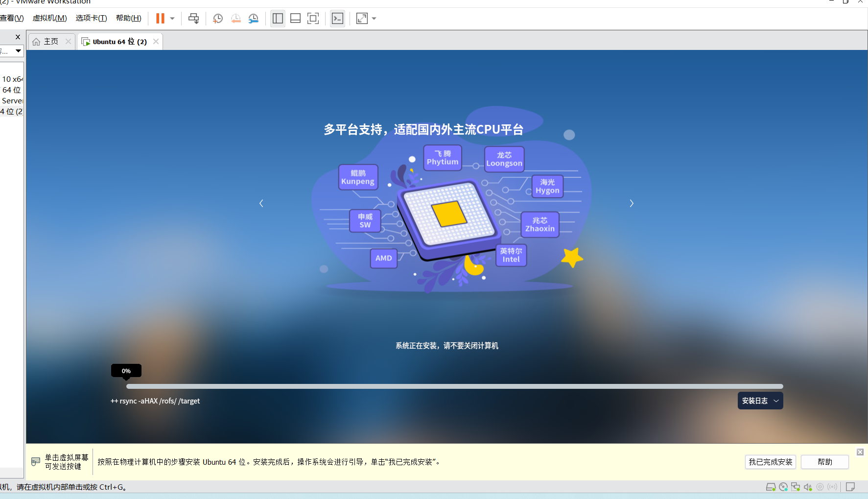Close the 主页 tab

(x=69, y=42)
